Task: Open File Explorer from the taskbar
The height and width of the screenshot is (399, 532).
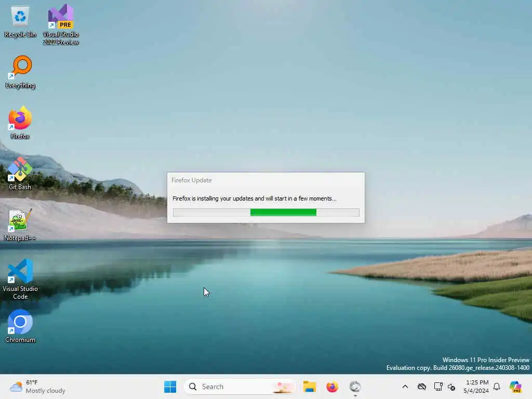Action: tap(310, 387)
